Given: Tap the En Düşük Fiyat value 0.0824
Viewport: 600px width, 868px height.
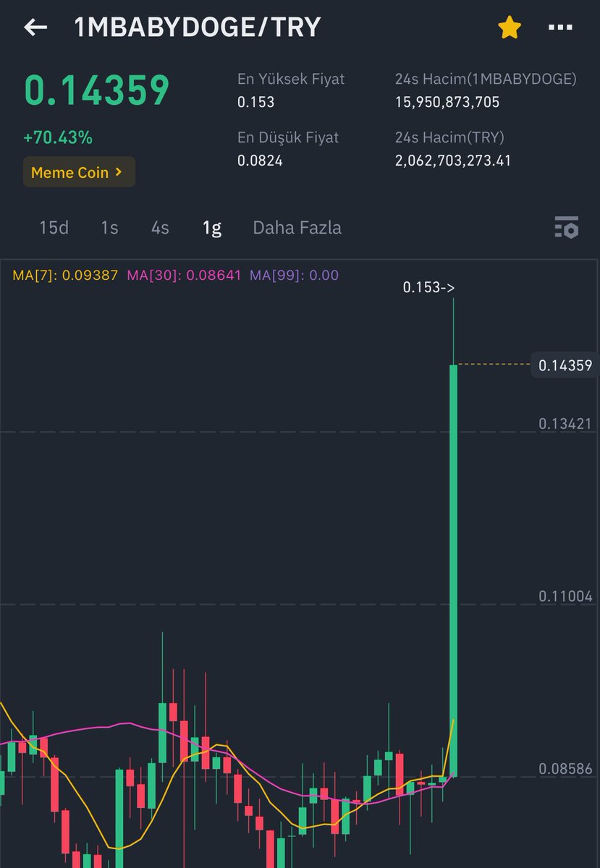Looking at the screenshot, I should (x=260, y=160).
